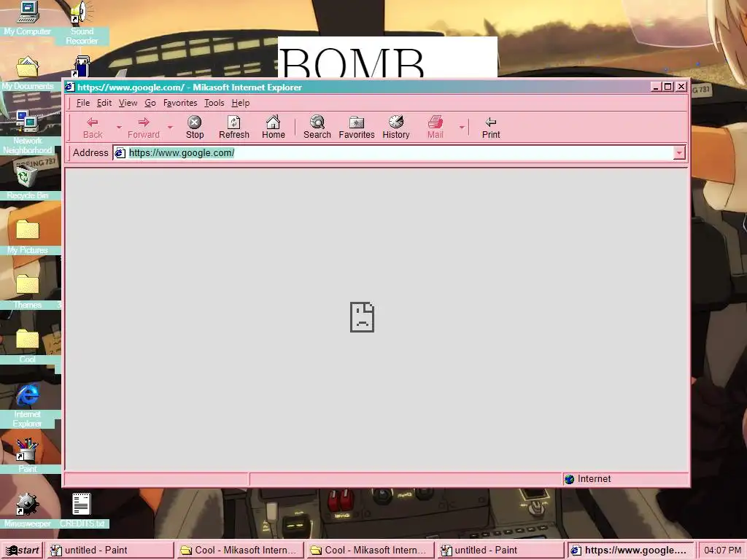747x560 pixels.
Task: Switch to first untitled - Paint taskbar button
Action: coord(111,550)
